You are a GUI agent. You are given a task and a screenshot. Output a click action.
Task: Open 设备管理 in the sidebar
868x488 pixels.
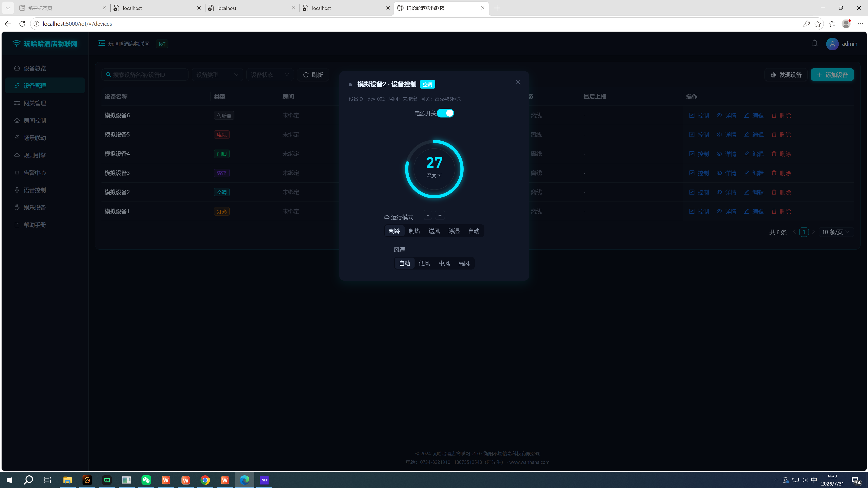[x=45, y=86]
